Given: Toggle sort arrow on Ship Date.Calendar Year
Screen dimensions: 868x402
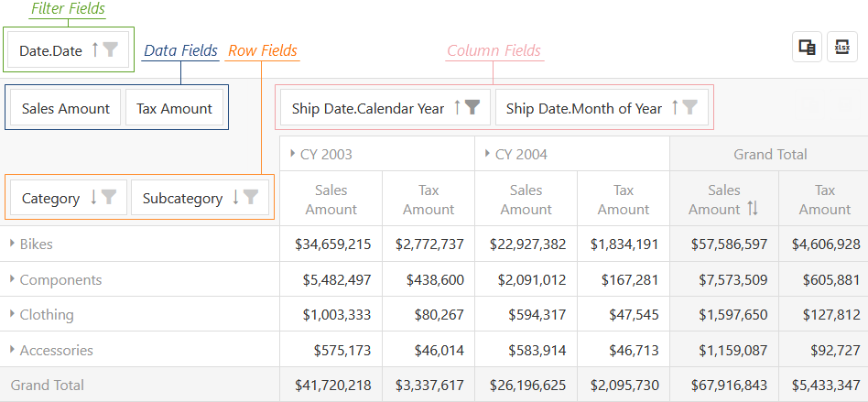Looking at the screenshot, I should coord(456,108).
